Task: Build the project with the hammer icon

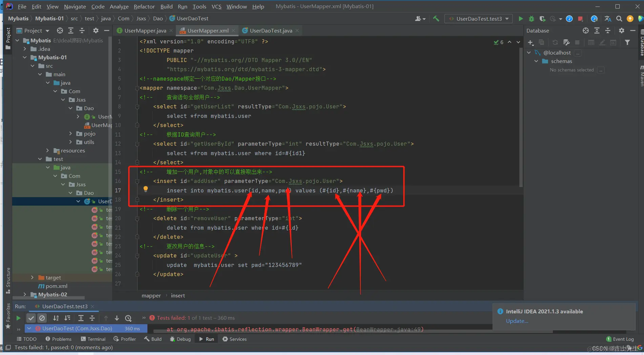Action: (436, 19)
